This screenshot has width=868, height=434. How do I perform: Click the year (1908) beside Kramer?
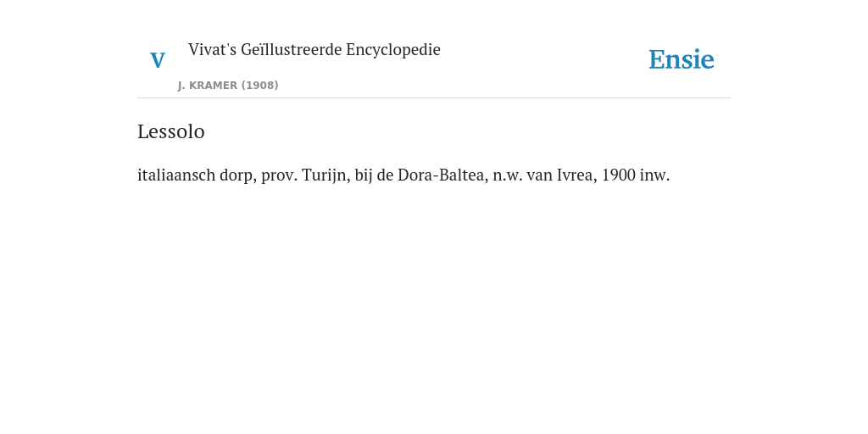(x=259, y=86)
